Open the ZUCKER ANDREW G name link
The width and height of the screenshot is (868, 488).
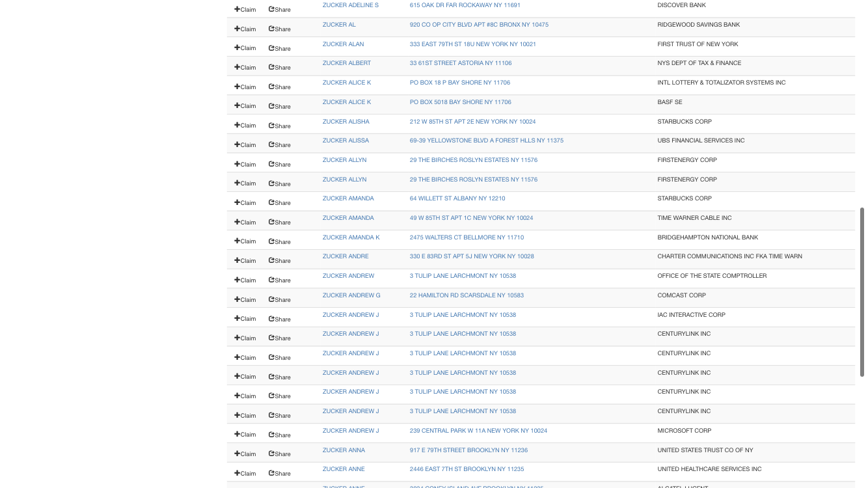click(351, 295)
